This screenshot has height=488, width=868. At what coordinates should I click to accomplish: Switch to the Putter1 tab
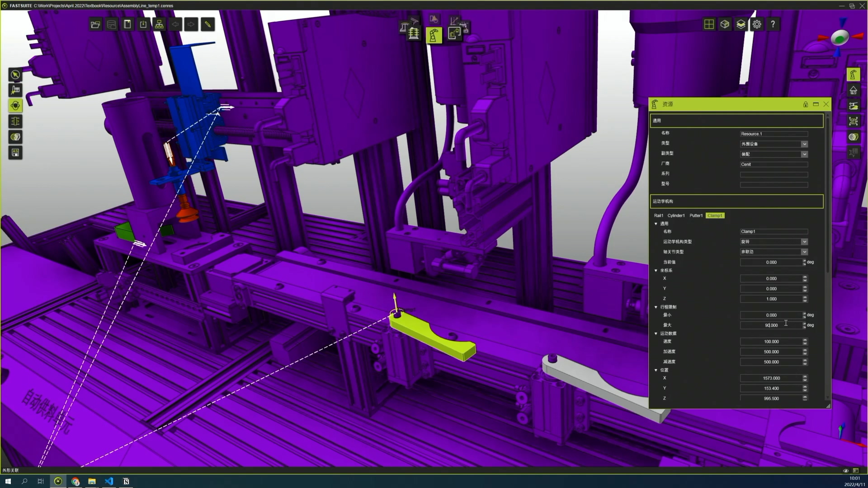[x=696, y=216]
